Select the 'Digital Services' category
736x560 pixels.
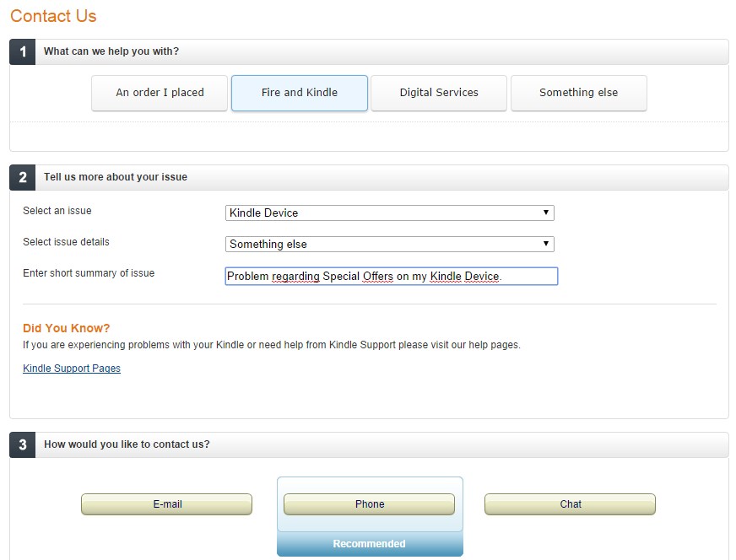tap(439, 93)
